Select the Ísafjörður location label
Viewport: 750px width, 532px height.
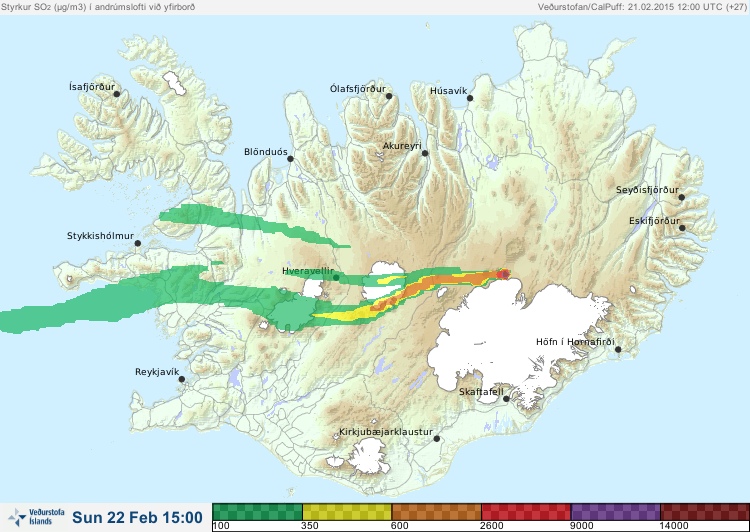(92, 87)
